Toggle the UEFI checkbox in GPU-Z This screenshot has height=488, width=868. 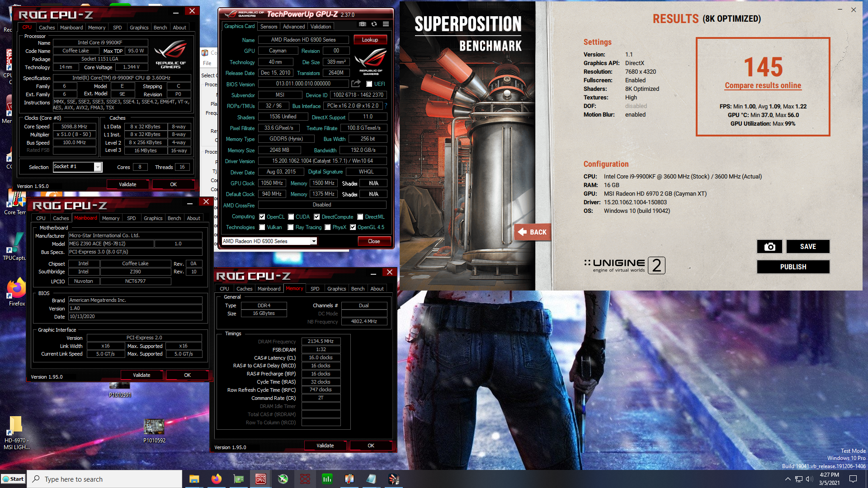point(369,84)
